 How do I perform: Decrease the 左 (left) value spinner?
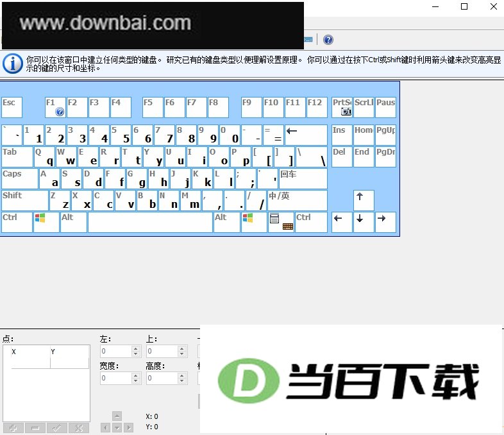click(136, 354)
